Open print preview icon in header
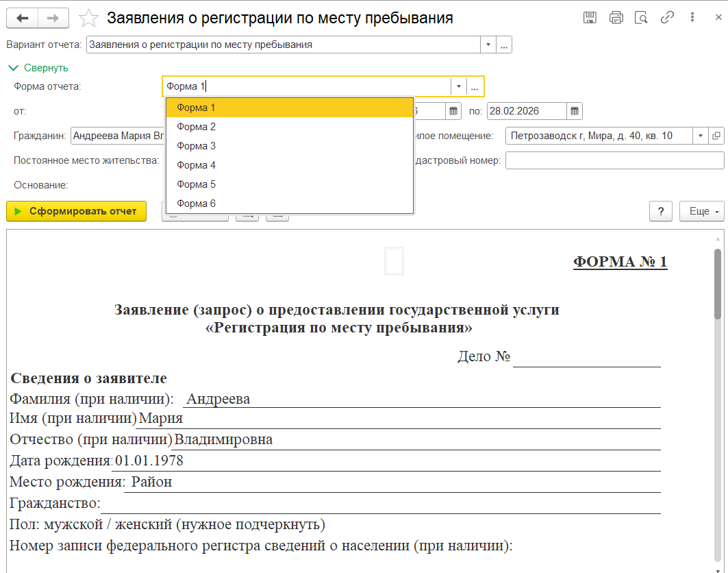728x573 pixels. (x=641, y=18)
